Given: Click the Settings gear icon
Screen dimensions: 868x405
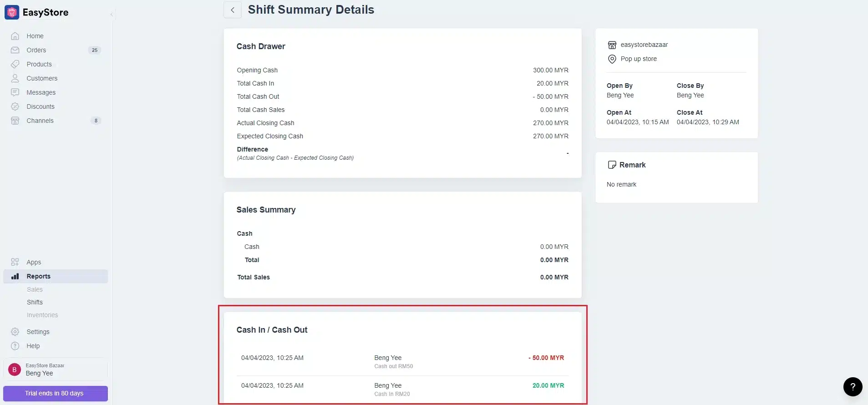Looking at the screenshot, I should (x=15, y=332).
